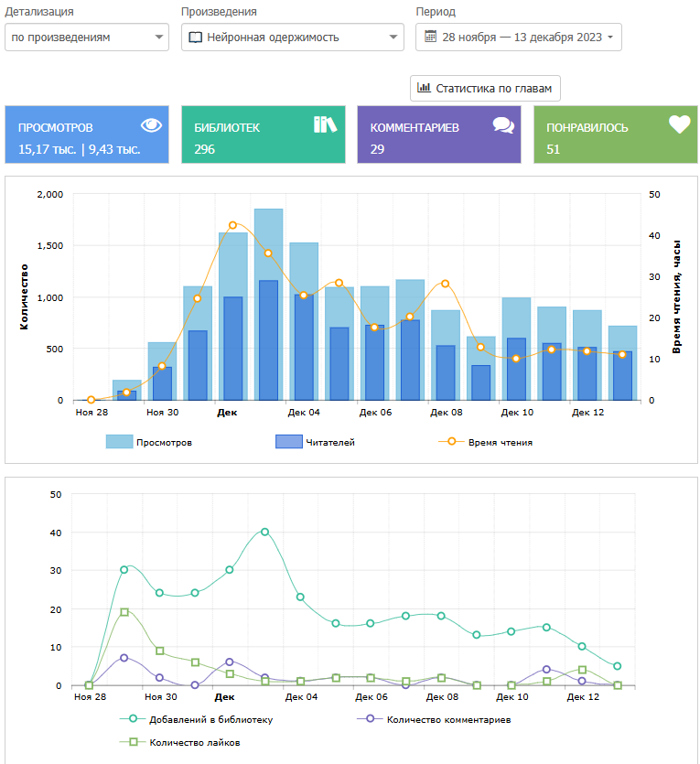Click the books icon on Библиотек card
This screenshot has height=764, width=700.
tap(325, 124)
